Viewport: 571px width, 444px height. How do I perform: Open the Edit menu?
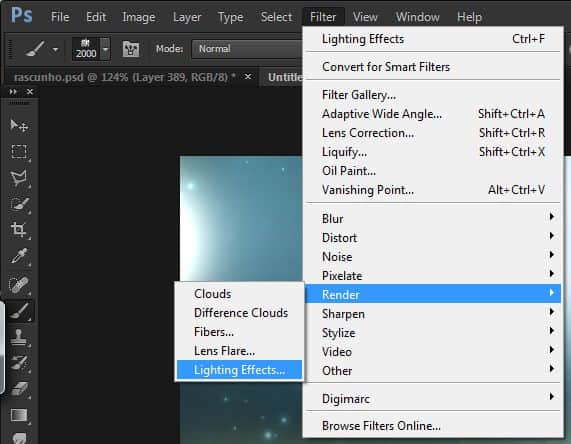click(x=96, y=17)
